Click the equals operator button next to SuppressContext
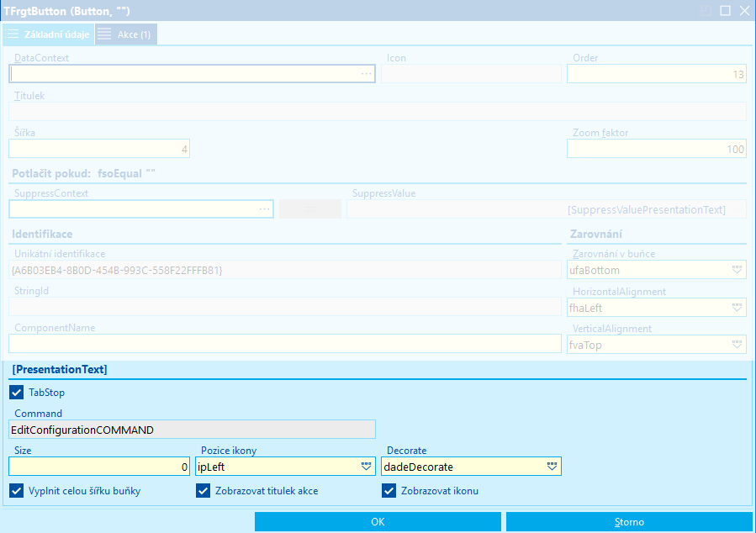This screenshot has width=756, height=533. pos(310,209)
